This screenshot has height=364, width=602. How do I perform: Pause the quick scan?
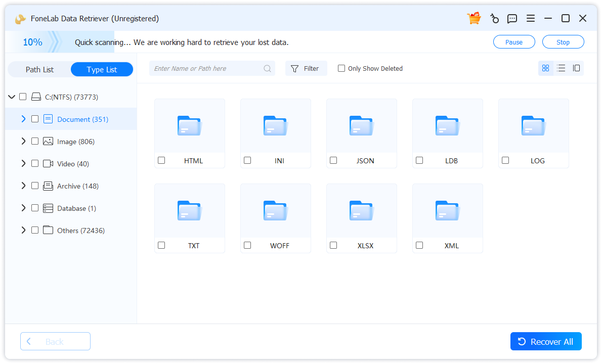(x=514, y=42)
